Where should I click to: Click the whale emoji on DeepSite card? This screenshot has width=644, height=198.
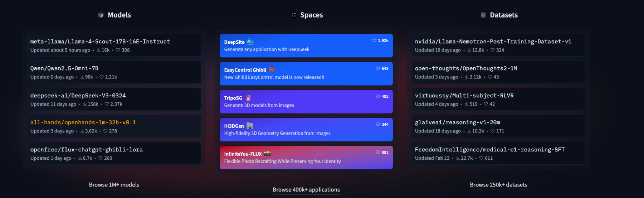click(x=250, y=42)
